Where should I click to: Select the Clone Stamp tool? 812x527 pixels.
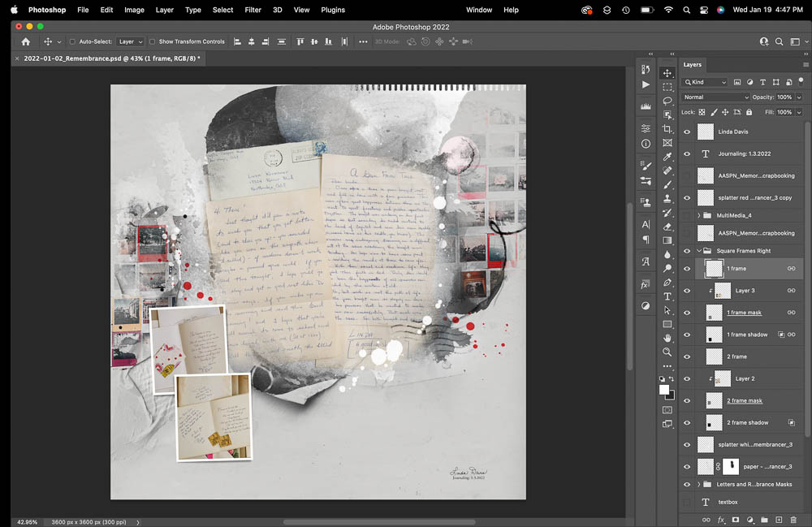pyautogui.click(x=667, y=199)
